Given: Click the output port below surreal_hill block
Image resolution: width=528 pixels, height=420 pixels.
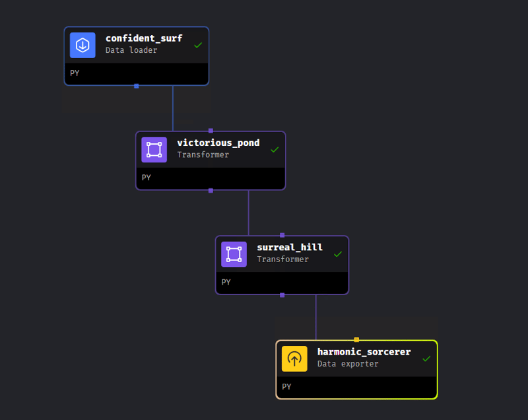Looking at the screenshot, I should pos(282,295).
